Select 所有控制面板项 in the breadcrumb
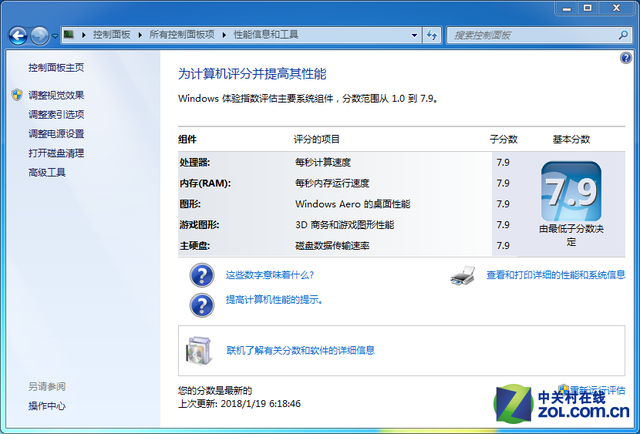Viewport: 640px width, 434px height. pyautogui.click(x=182, y=35)
